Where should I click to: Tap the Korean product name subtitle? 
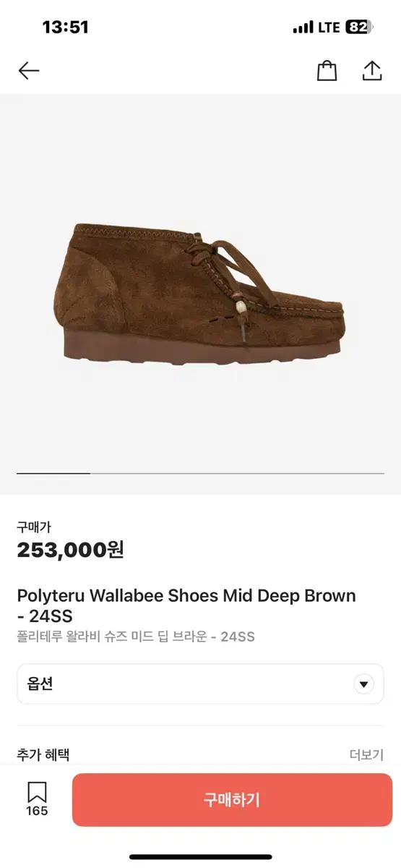tap(136, 637)
